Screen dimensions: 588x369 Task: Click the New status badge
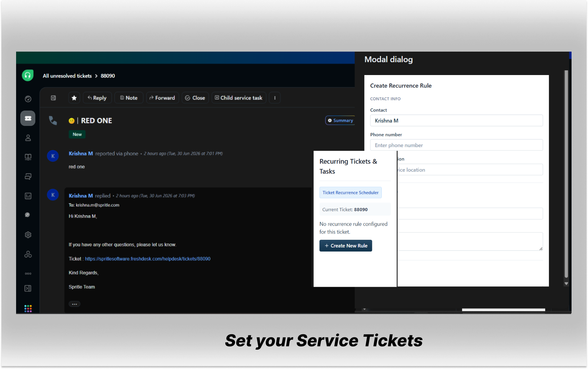pos(77,134)
